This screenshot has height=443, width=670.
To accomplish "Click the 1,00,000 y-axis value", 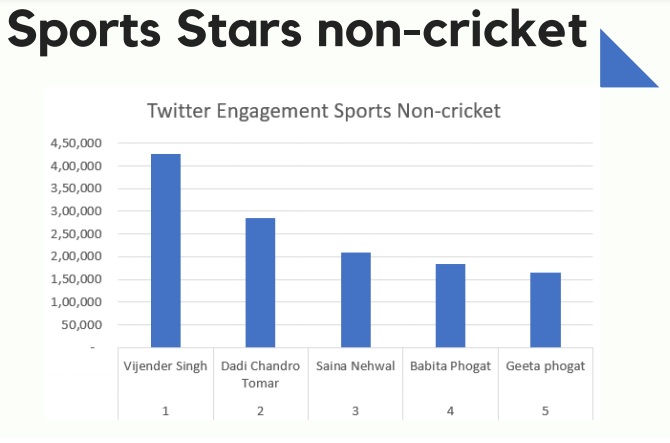I will [74, 302].
